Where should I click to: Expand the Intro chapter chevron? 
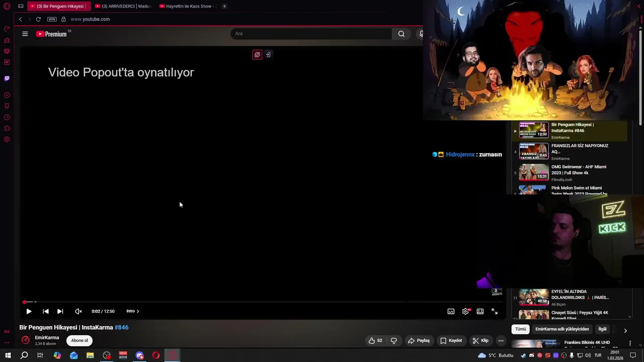click(138, 311)
